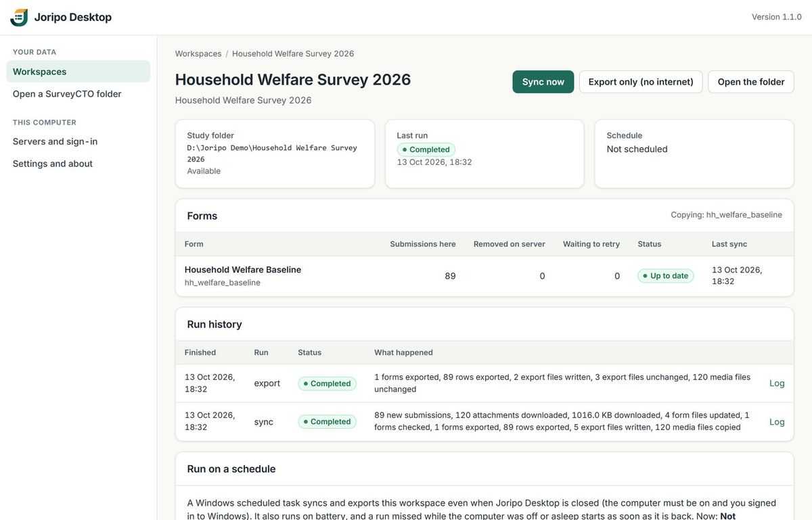Click the Last sync column header
Screen dimensions: 812x520
coord(729,244)
